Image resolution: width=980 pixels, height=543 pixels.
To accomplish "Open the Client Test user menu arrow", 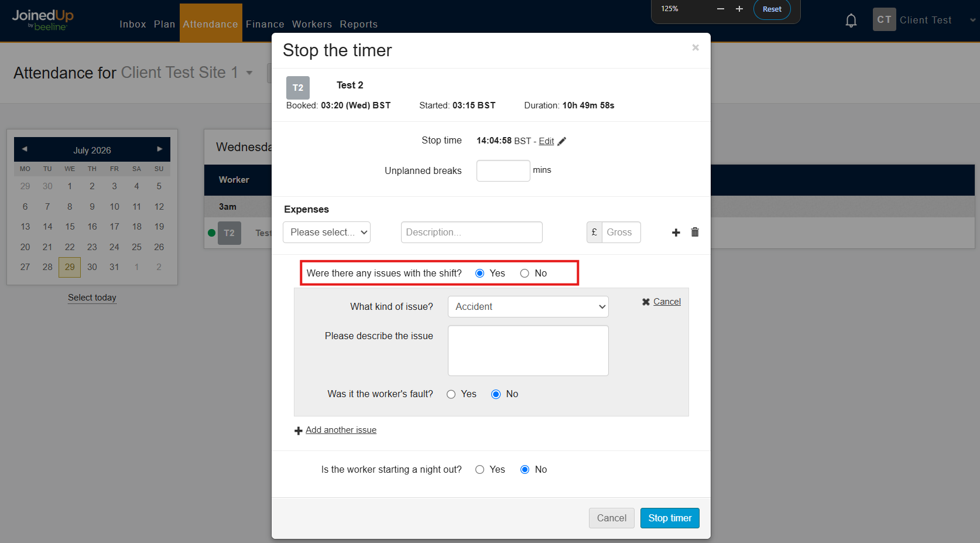I will (972, 20).
